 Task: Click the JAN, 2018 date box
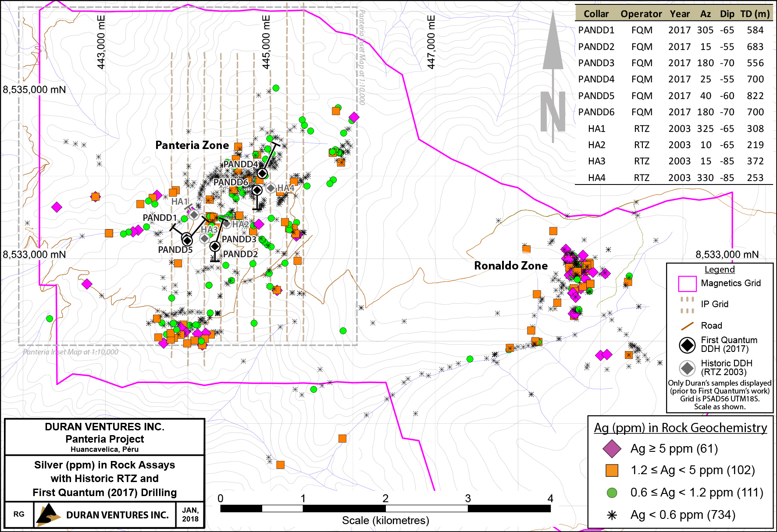pos(190,514)
